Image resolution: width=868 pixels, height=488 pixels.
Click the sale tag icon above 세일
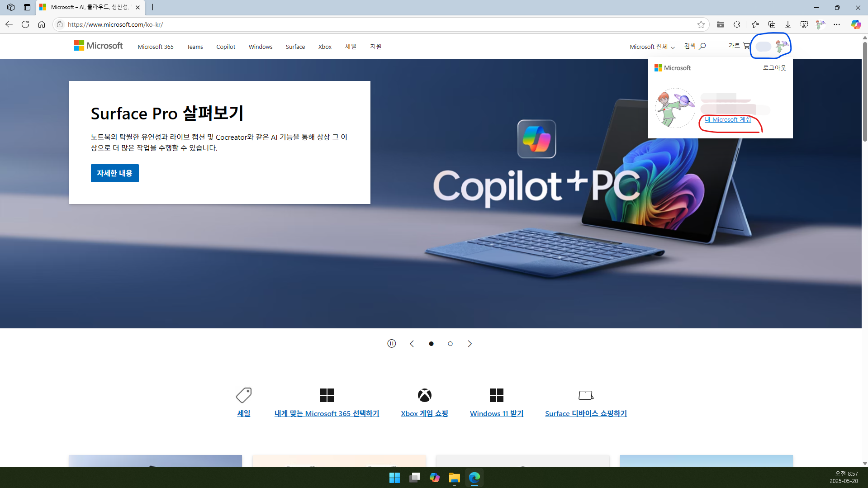[244, 395]
